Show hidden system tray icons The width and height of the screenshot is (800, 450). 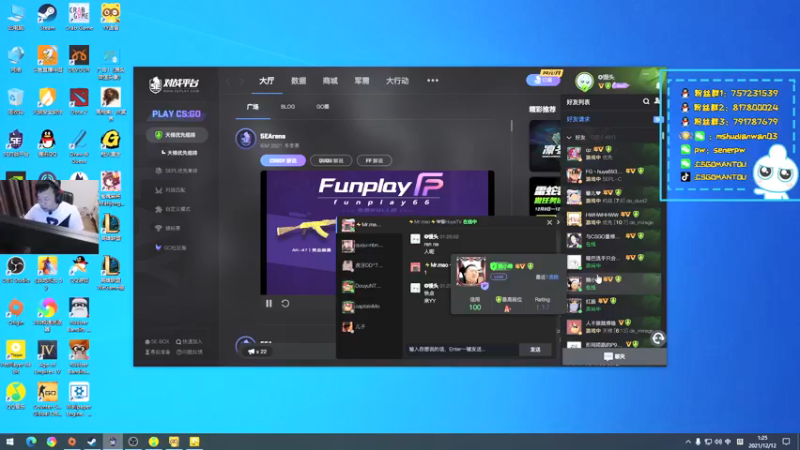688,442
